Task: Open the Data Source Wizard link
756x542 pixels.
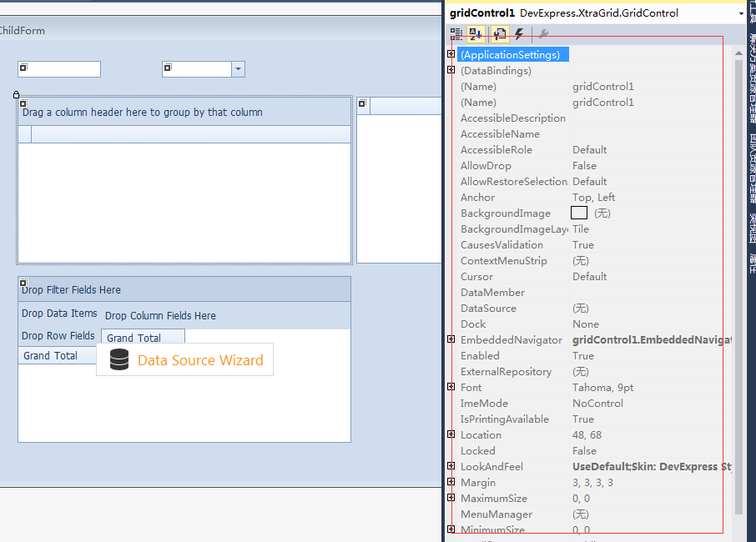Action: tap(200, 360)
